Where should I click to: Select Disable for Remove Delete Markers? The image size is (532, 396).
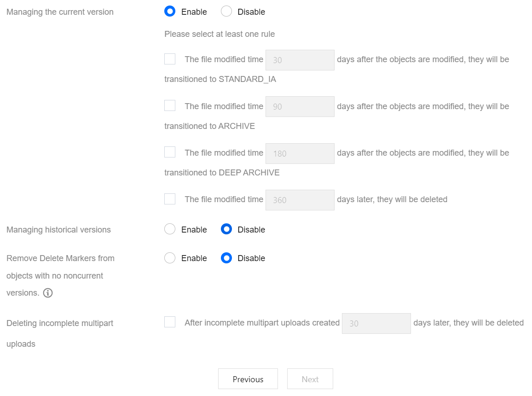[226, 258]
